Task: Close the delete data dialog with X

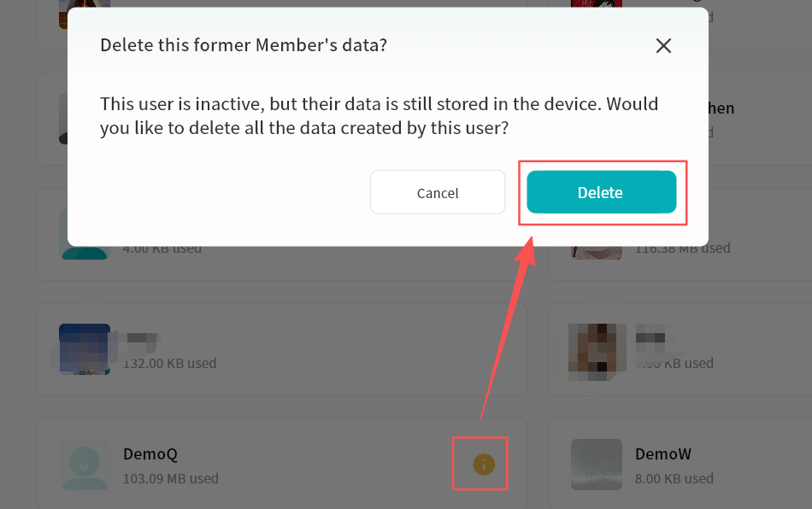Action: [663, 46]
